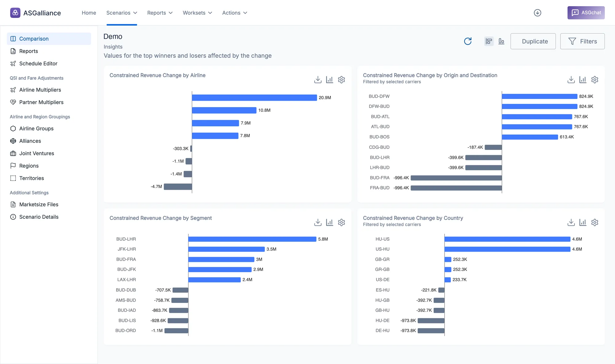Image resolution: width=615 pixels, height=364 pixels.
Task: Open settings gear for Segment chart
Action: click(x=341, y=222)
